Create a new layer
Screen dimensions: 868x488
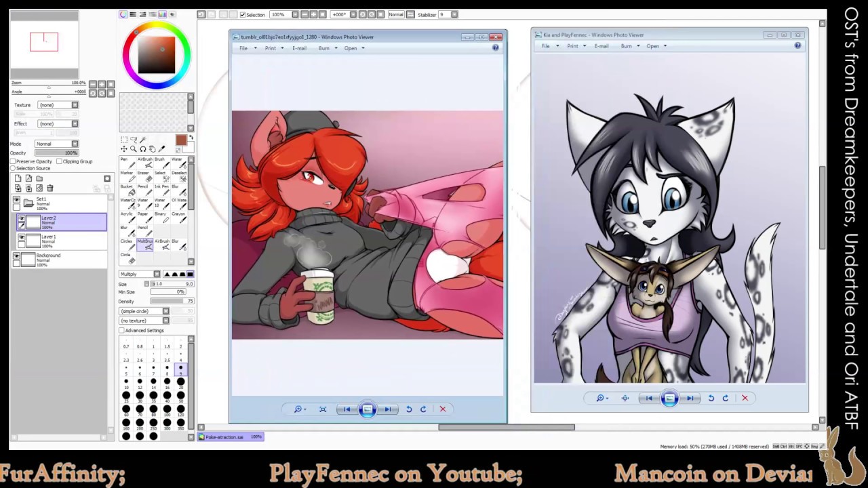(x=18, y=178)
